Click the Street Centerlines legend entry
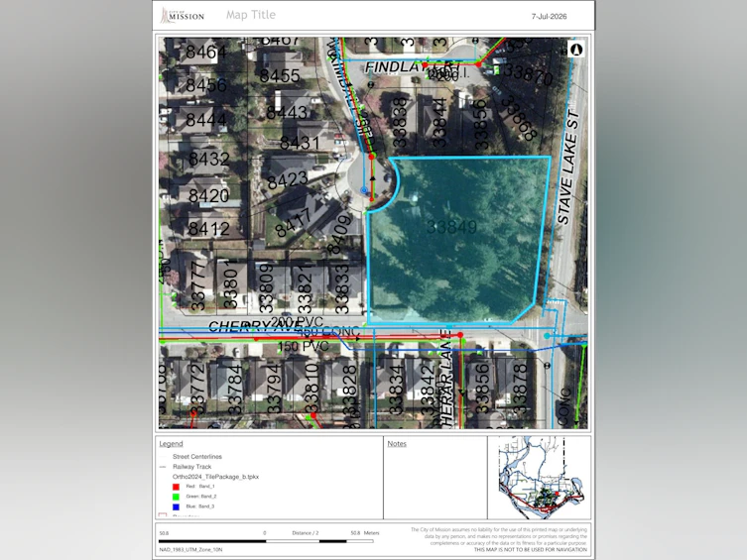747x560 pixels. coord(197,457)
